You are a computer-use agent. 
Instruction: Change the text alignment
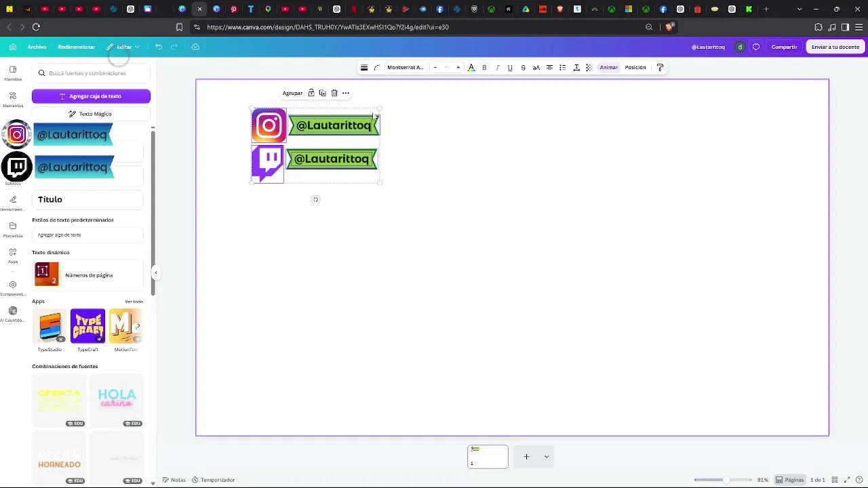[x=549, y=68]
